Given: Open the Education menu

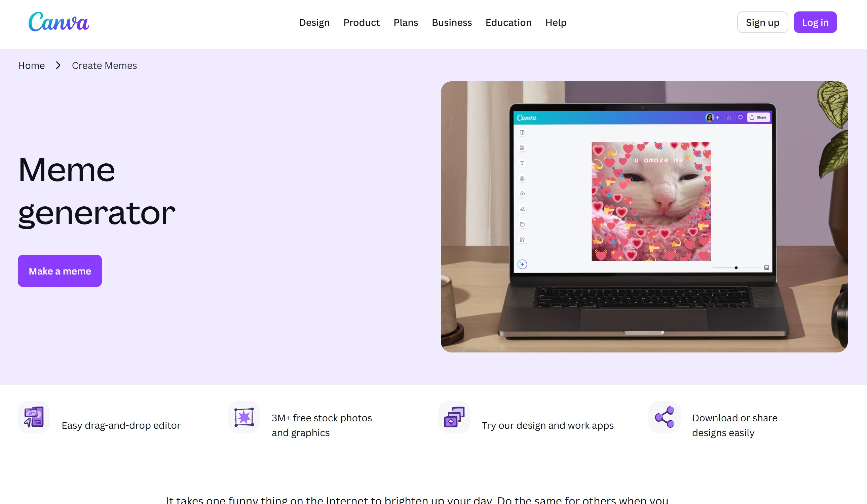Looking at the screenshot, I should (508, 23).
